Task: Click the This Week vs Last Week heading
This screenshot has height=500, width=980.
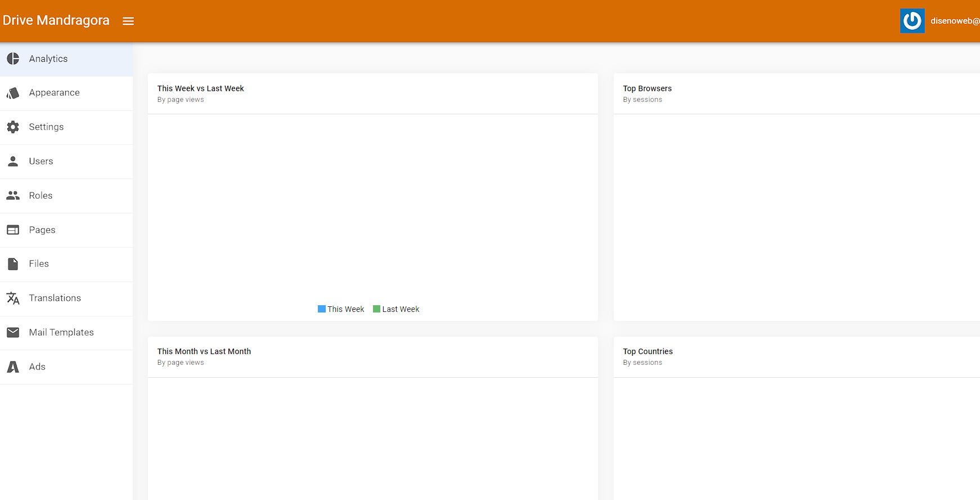Action: pyautogui.click(x=200, y=88)
